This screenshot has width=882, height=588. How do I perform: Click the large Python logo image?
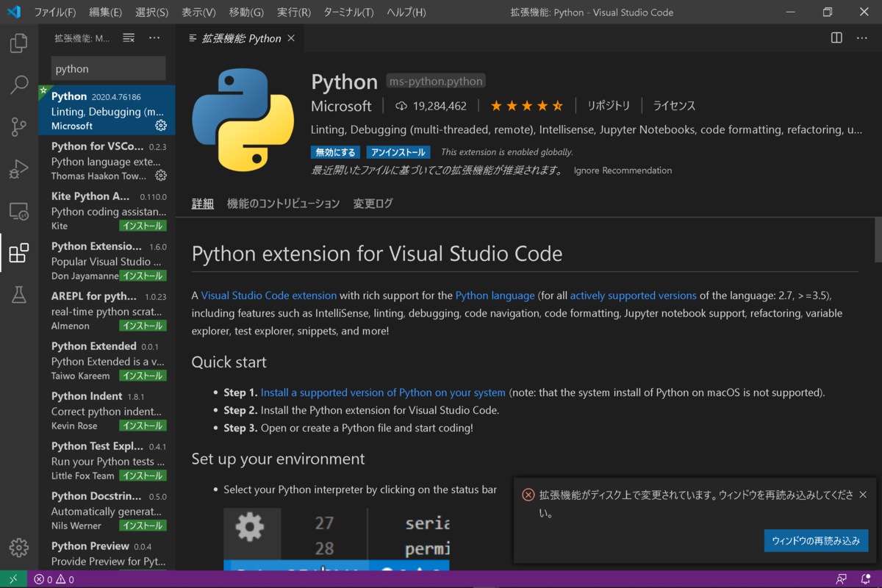tap(243, 120)
